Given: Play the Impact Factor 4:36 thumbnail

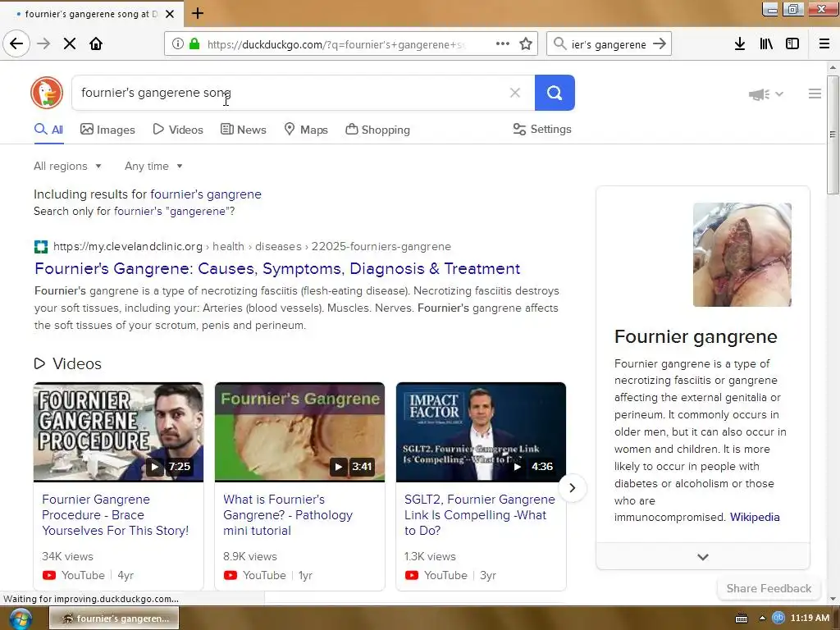Looking at the screenshot, I should pos(481,431).
